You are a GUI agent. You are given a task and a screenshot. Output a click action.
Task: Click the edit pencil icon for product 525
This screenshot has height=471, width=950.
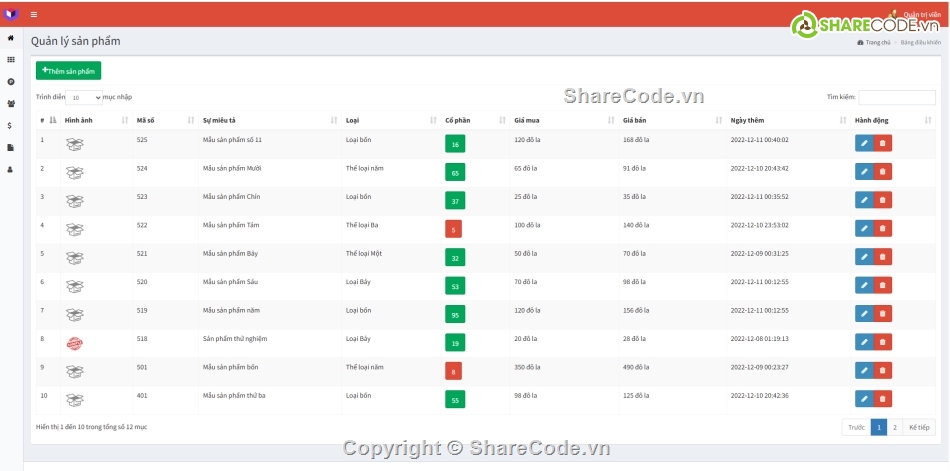point(864,143)
